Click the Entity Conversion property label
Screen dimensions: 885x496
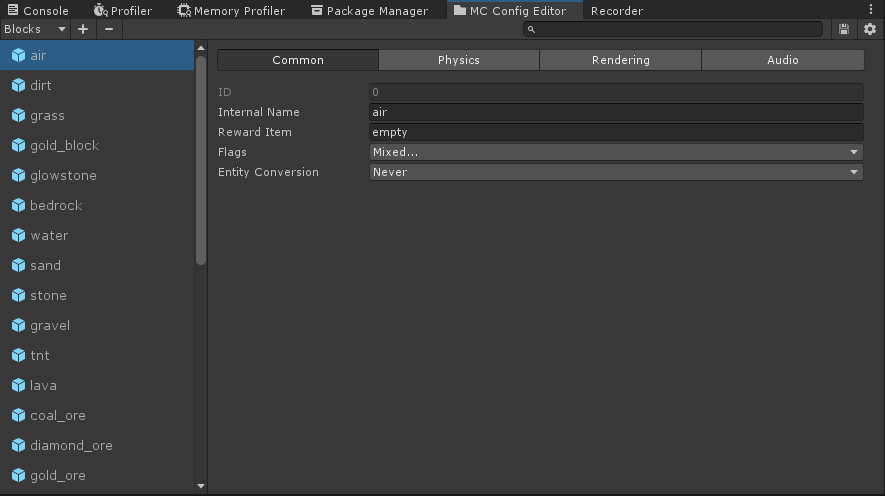[x=268, y=172]
